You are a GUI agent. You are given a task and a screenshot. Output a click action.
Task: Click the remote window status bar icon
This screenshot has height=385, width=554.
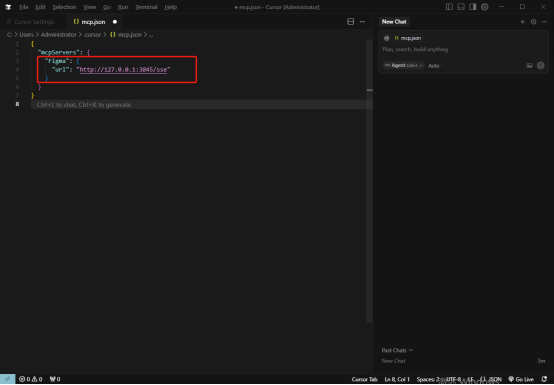click(x=7, y=379)
